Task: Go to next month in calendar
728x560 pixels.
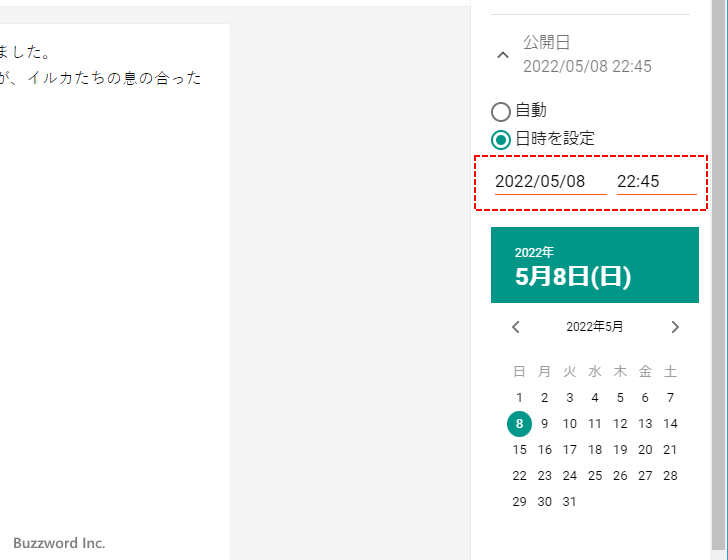Action: point(675,327)
